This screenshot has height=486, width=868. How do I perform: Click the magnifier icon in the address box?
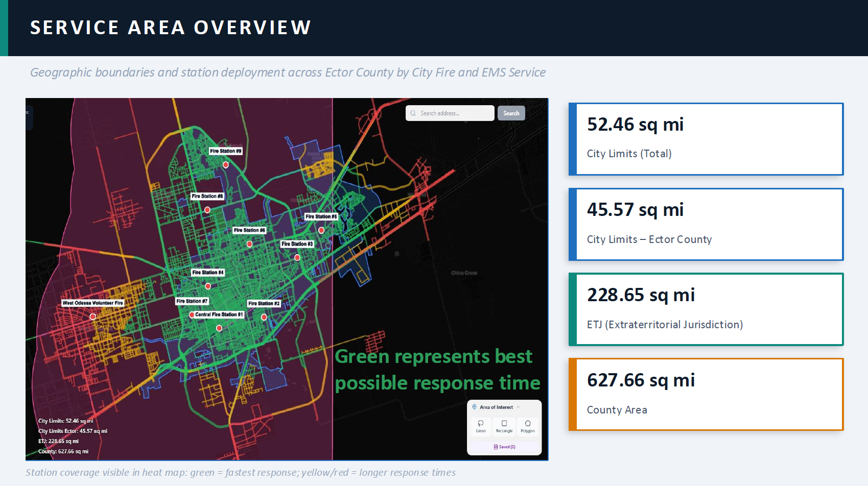point(413,113)
